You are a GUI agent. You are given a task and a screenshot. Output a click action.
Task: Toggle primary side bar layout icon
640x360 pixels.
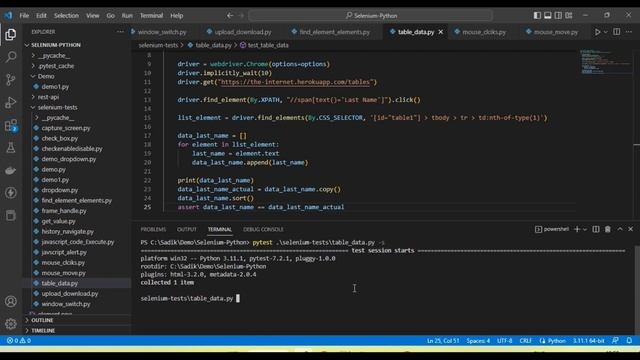(537, 16)
